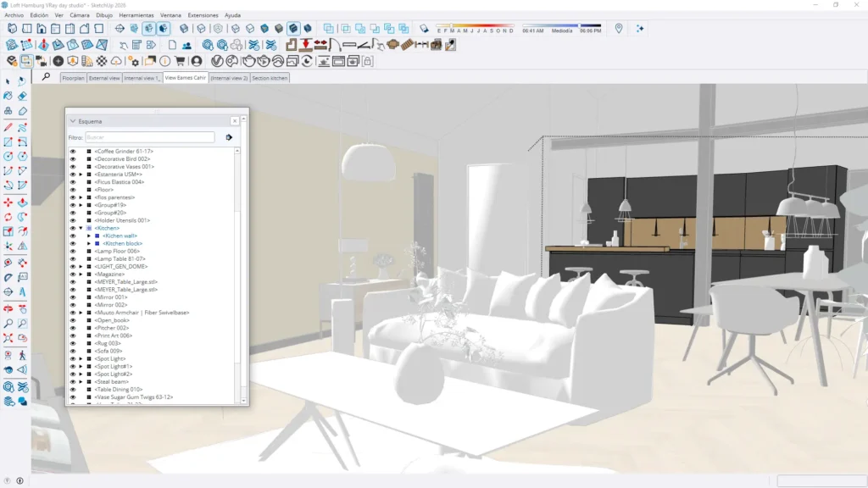
Task: Select the Zoom Extents tool
Action: (8, 337)
